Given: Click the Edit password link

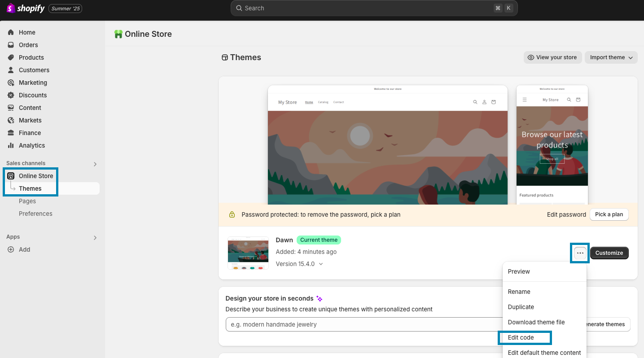Looking at the screenshot, I should [566, 214].
